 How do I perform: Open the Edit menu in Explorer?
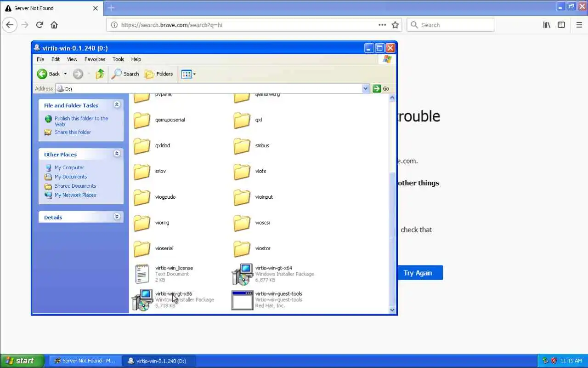[56, 59]
